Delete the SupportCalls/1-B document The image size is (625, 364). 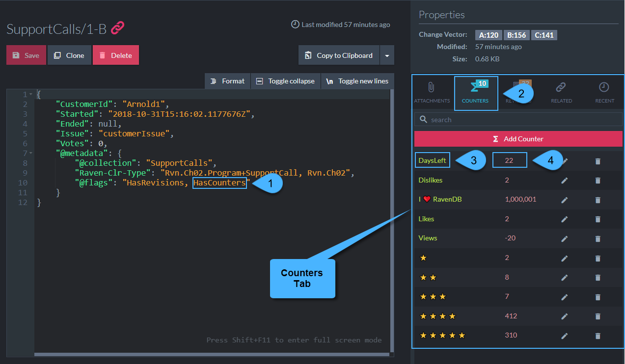(116, 55)
